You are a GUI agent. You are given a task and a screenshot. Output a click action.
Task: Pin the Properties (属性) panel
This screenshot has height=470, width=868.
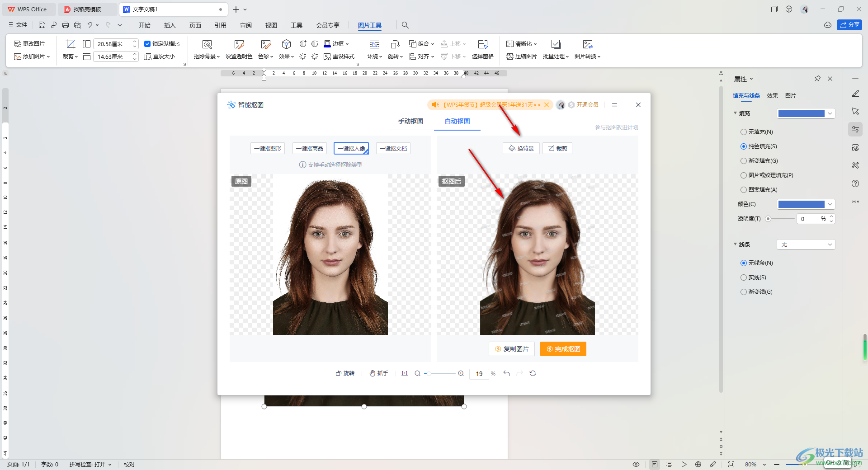coord(817,79)
